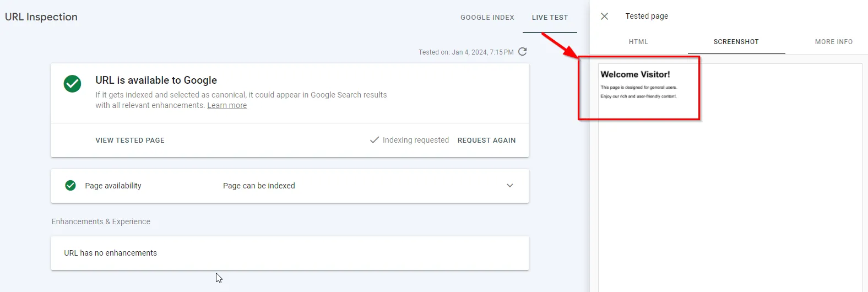
Task: Click the rendered page screenshot thumbnail
Action: tap(730, 177)
